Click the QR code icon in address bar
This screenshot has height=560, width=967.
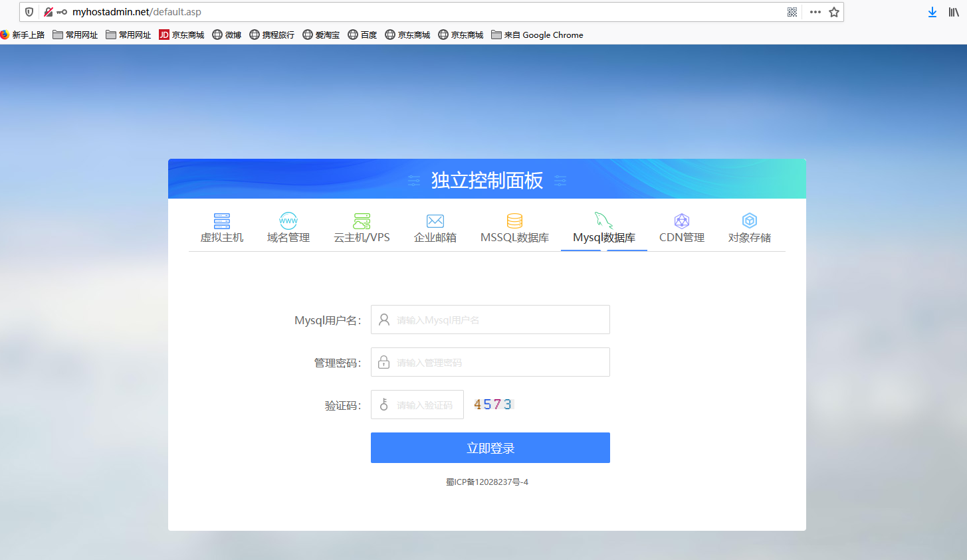pyautogui.click(x=791, y=11)
